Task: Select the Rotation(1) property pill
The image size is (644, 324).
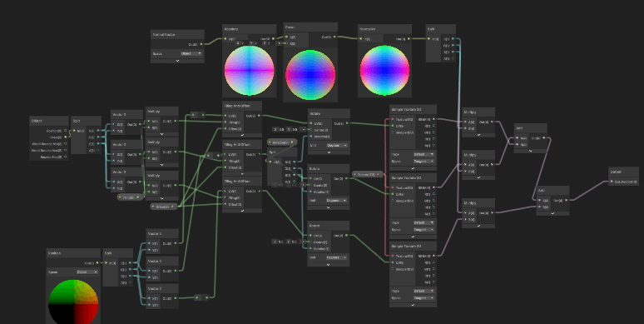Action: click(282, 142)
